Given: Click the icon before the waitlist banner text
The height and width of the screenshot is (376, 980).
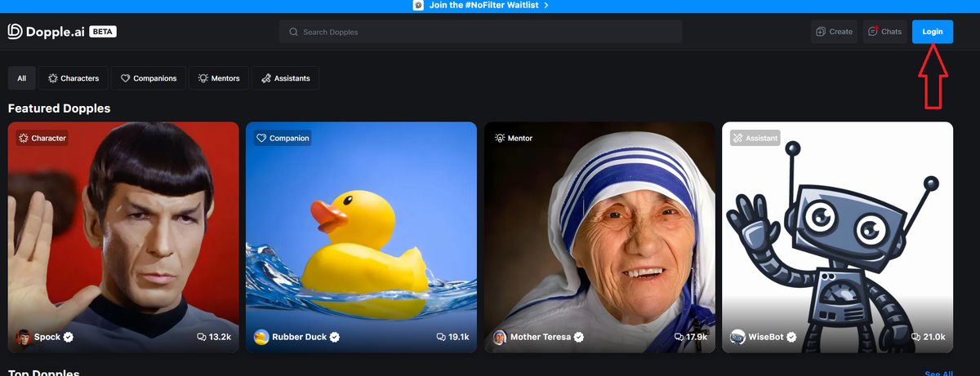Looking at the screenshot, I should point(419,5).
